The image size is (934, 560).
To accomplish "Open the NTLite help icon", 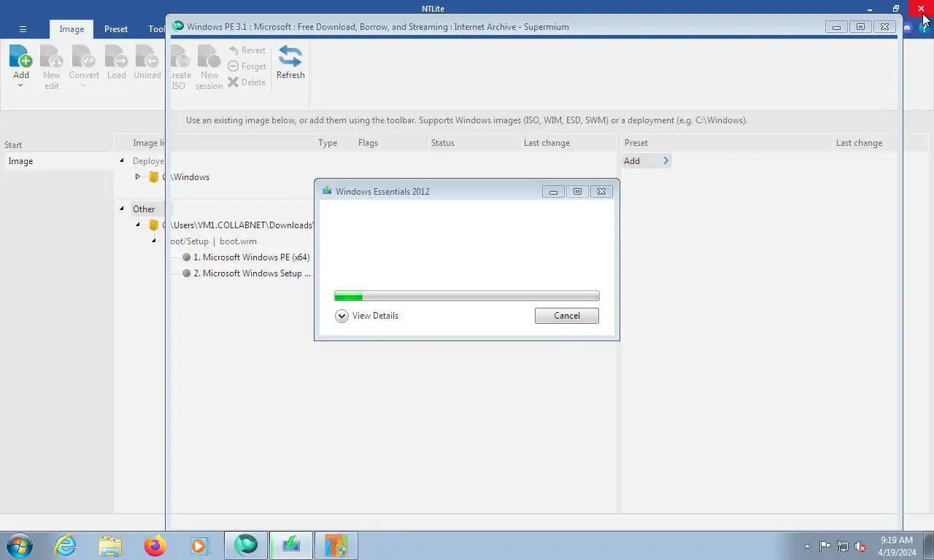I will [x=925, y=28].
